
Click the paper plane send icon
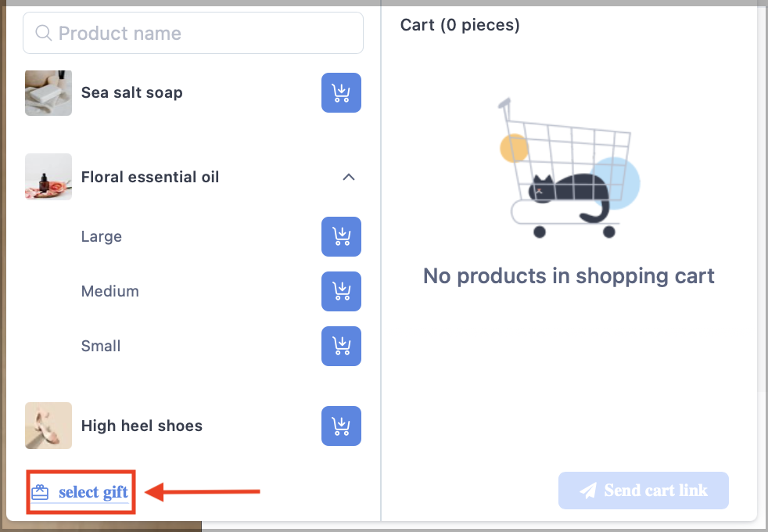[588, 491]
